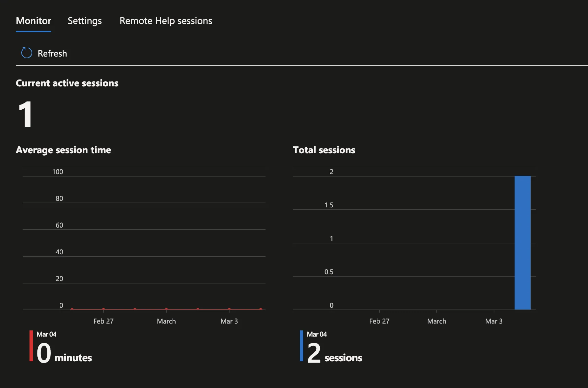Open the Monitor tab
The image size is (588, 388).
pyautogui.click(x=34, y=21)
